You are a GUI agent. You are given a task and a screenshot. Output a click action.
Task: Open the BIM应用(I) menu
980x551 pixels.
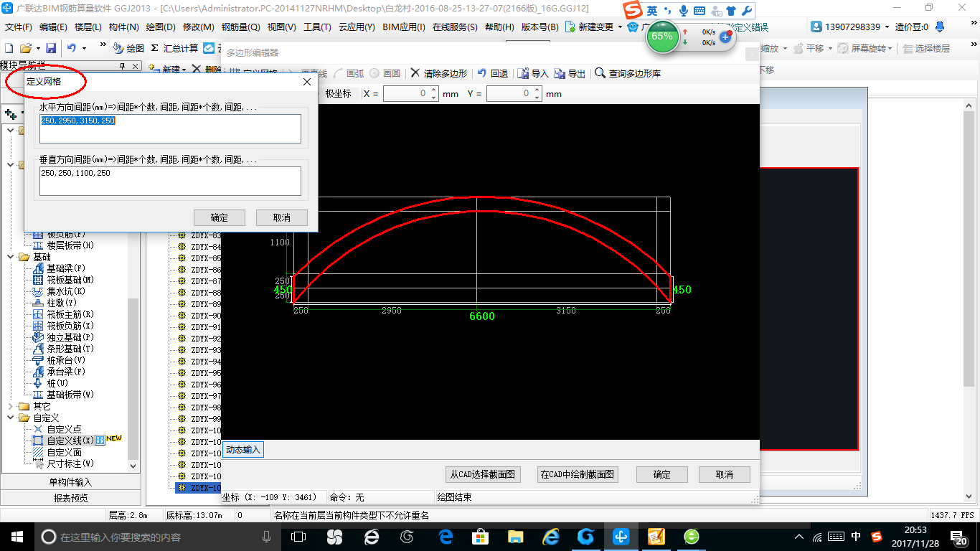(404, 27)
